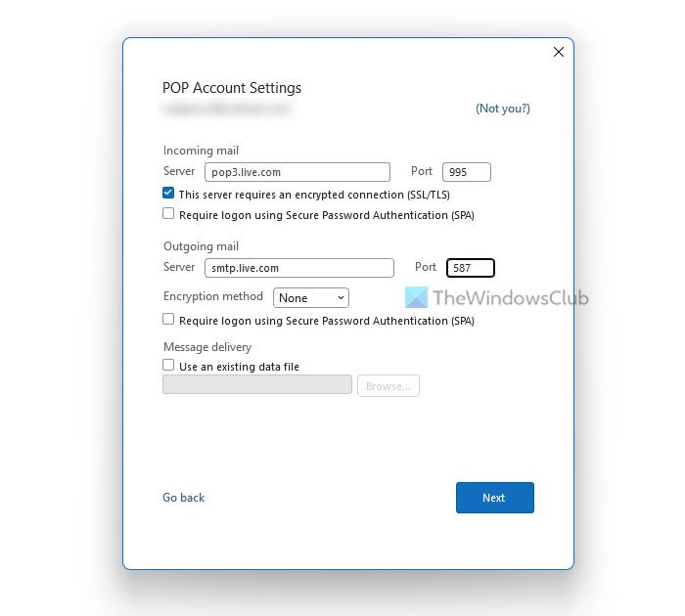The image size is (685, 616).
Task: Click the '(Not you?)' link
Action: click(502, 109)
